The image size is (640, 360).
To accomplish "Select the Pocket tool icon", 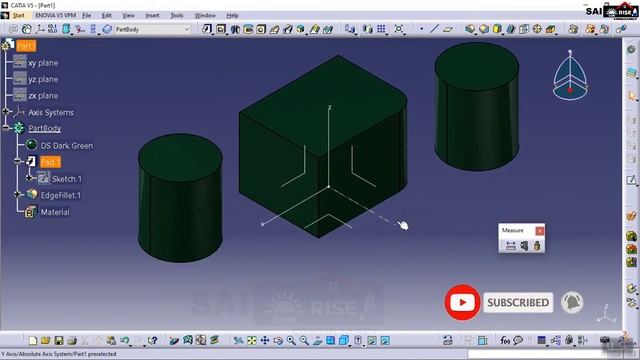I will click(x=221, y=29).
